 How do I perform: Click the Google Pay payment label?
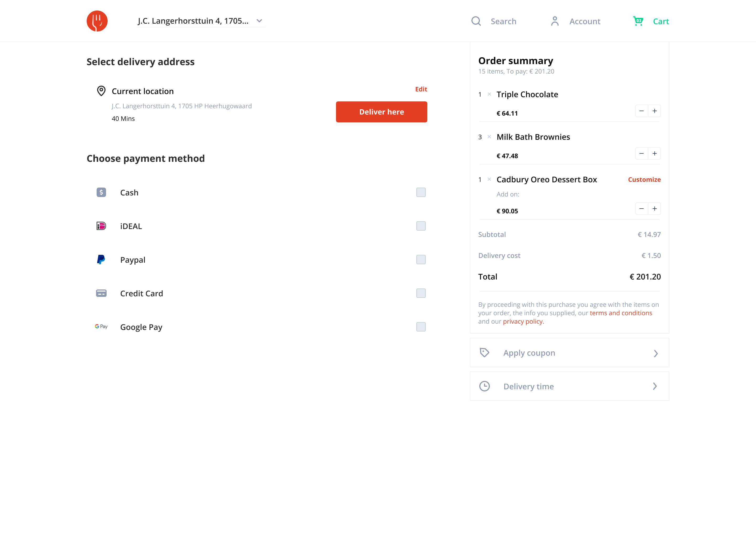[x=141, y=327]
